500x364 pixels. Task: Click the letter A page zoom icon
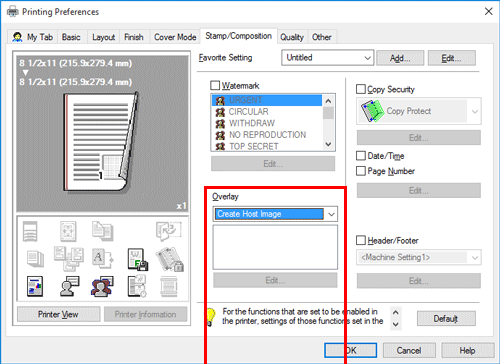click(103, 259)
